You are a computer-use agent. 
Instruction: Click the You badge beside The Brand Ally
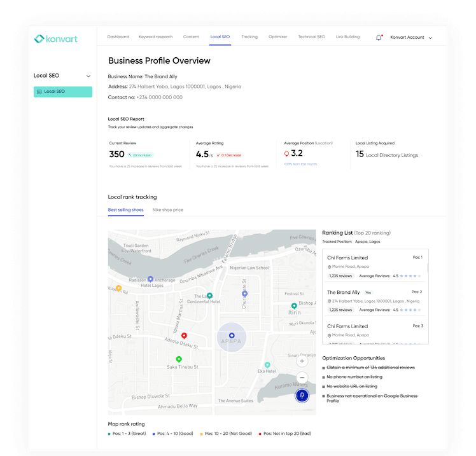pyautogui.click(x=368, y=293)
